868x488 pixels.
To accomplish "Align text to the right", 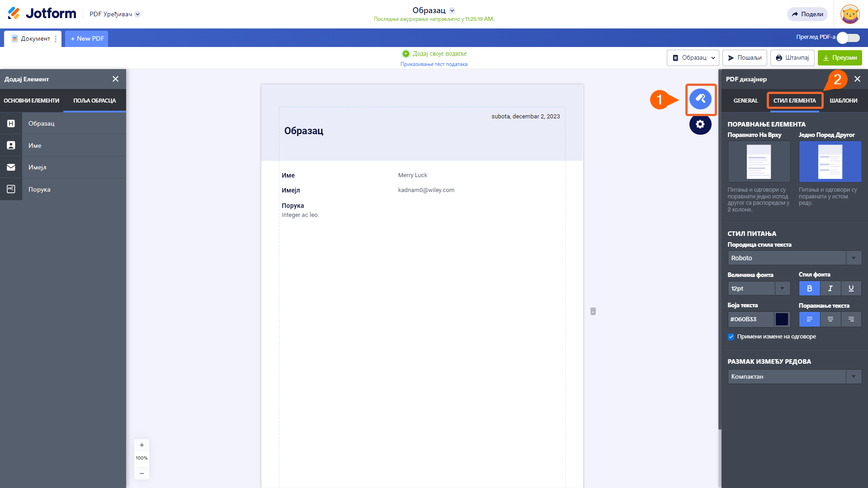I will [851, 319].
